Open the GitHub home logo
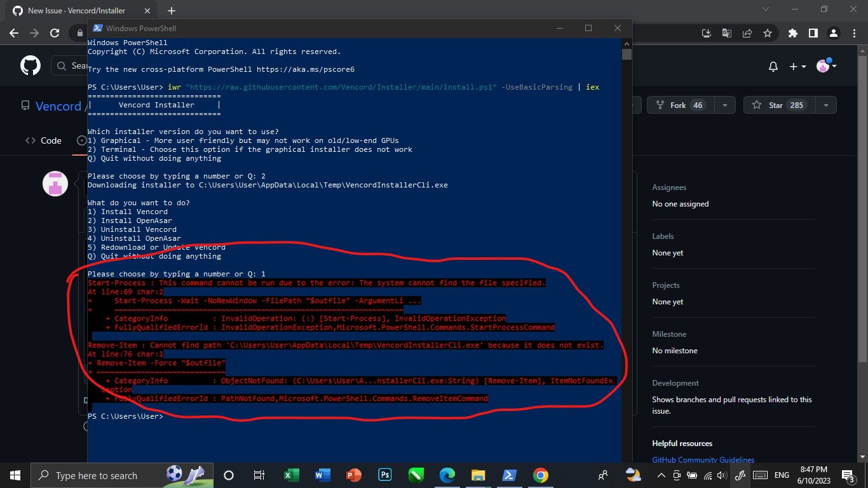 pos(31,65)
